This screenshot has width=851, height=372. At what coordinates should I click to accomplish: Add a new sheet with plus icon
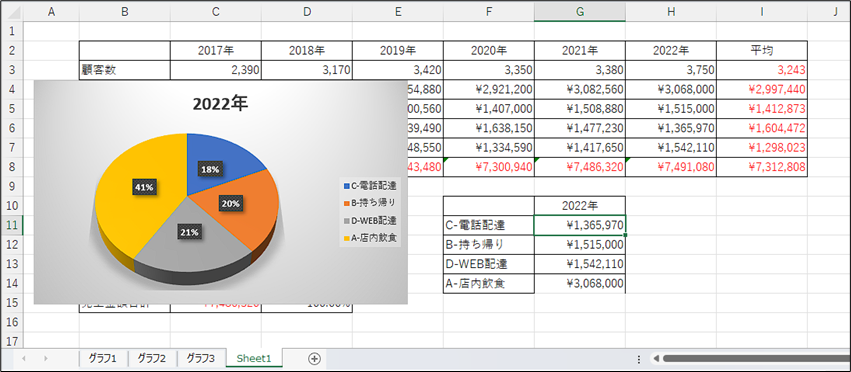pos(314,358)
